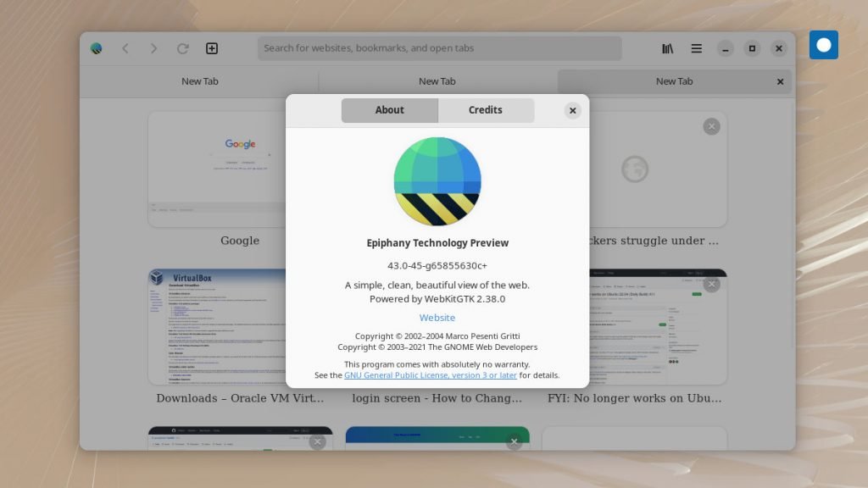
Task: Click the 'Downloads – Oracle VM Virt...' label
Action: [240, 398]
